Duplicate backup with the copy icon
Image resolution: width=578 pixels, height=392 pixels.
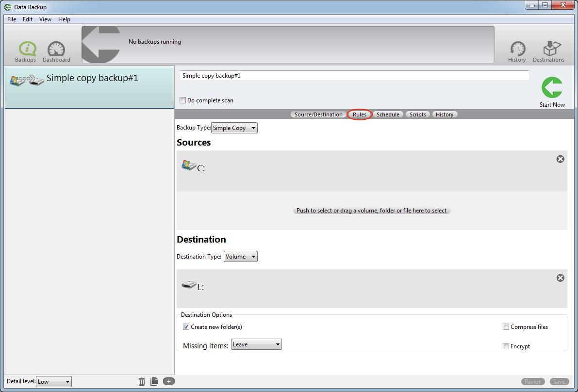[x=154, y=381]
